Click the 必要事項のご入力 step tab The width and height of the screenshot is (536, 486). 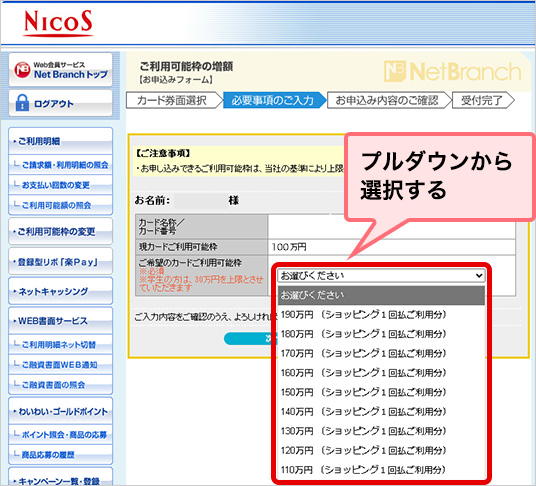tap(274, 100)
